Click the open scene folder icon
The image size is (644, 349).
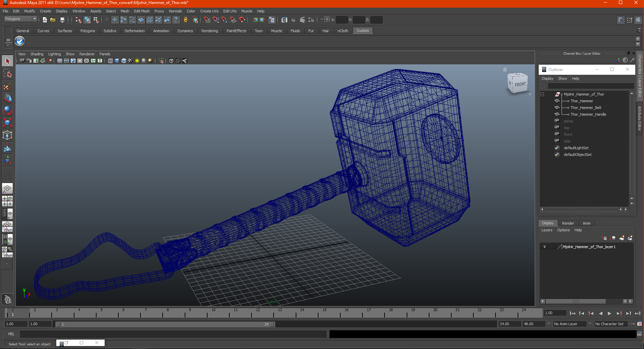click(53, 20)
